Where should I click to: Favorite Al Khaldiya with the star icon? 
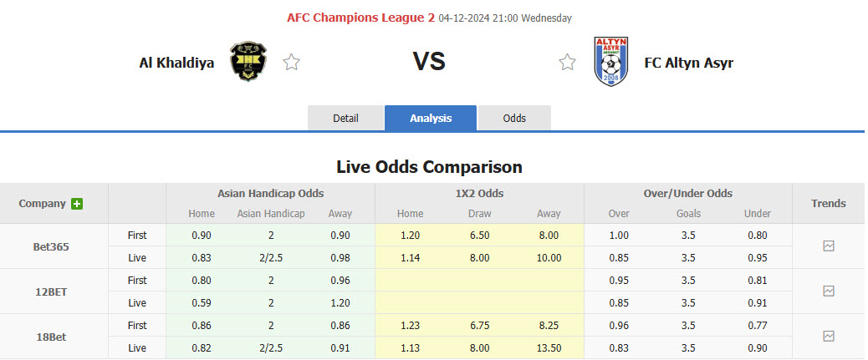click(291, 62)
